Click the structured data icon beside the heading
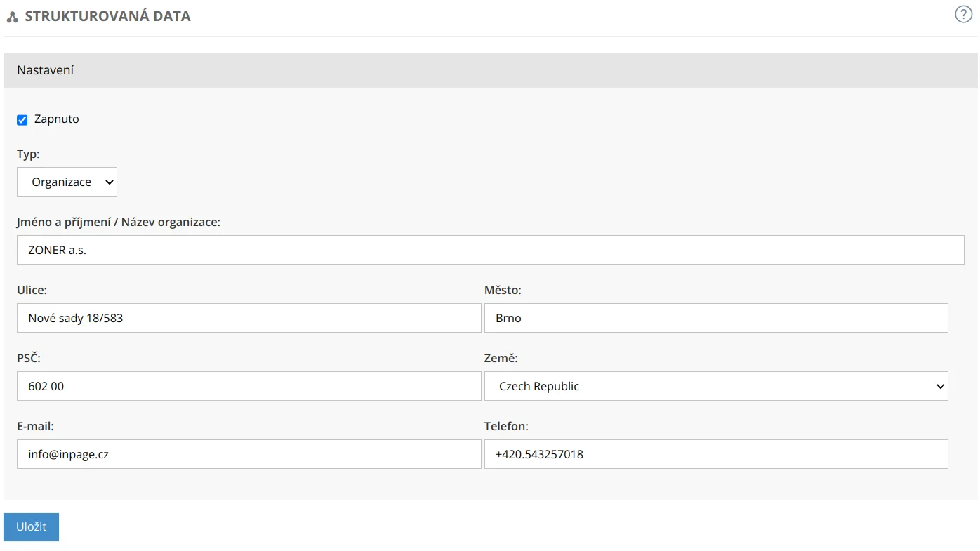This screenshot has width=980, height=551. click(x=12, y=17)
